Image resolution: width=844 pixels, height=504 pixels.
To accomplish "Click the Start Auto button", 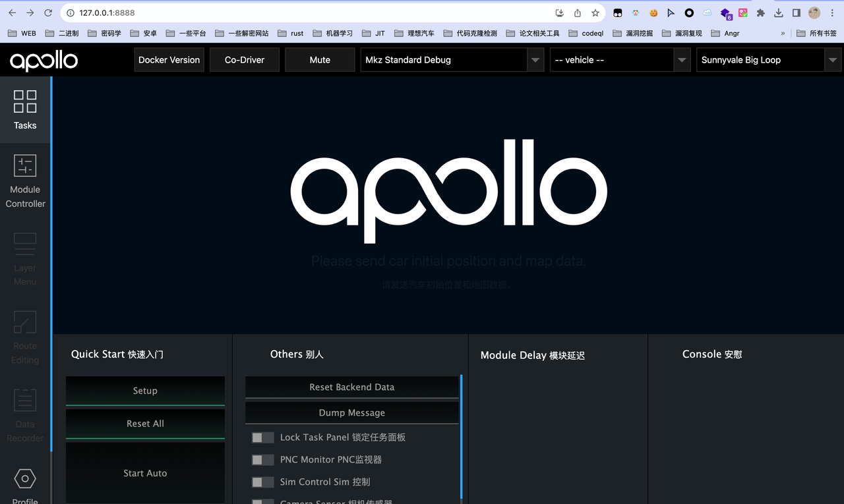I will (x=144, y=473).
